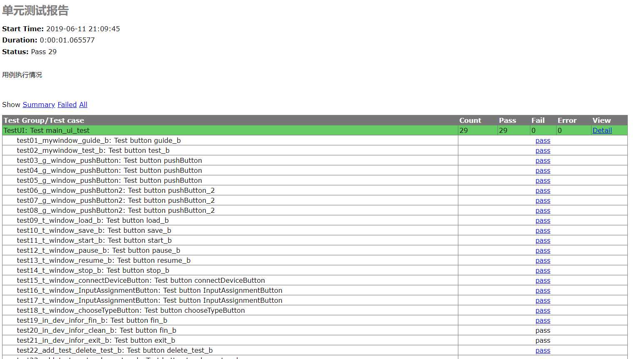Click pass link for test19_in_dev_infor_fin_b
This screenshot has height=359, width=644.
point(543,320)
